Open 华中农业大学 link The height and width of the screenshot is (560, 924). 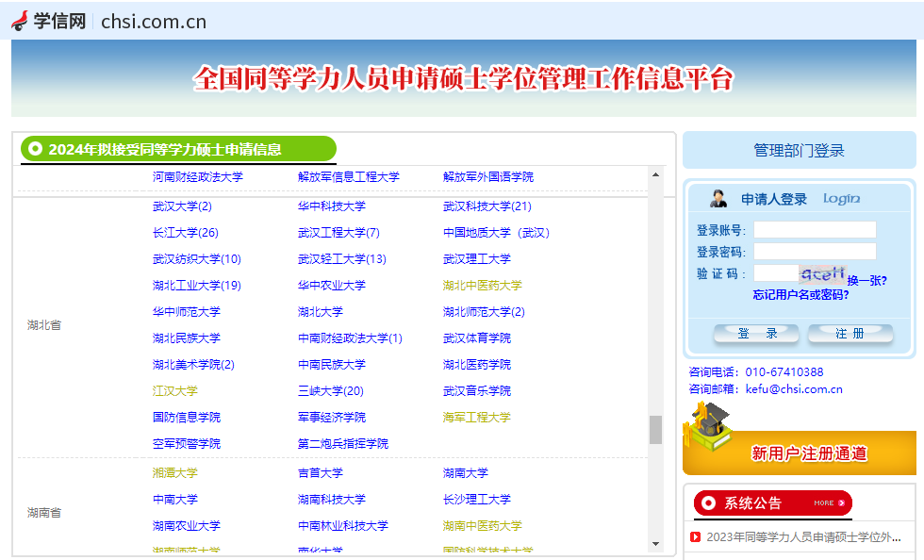coord(332,286)
